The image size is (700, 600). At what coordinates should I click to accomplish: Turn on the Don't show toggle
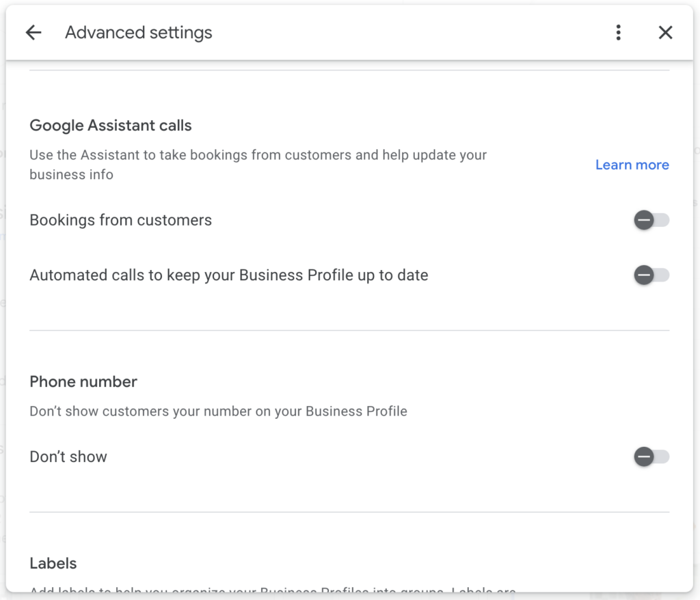pyautogui.click(x=651, y=456)
